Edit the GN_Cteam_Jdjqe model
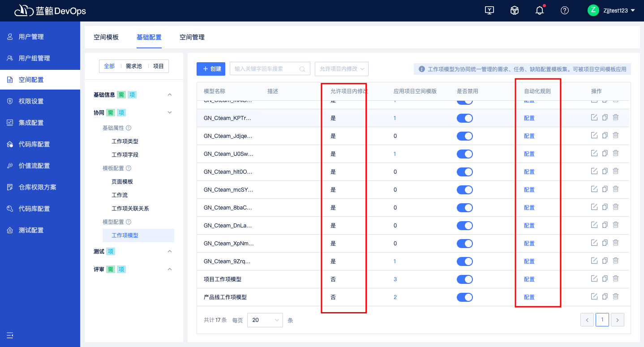This screenshot has width=644, height=347. tap(594, 135)
